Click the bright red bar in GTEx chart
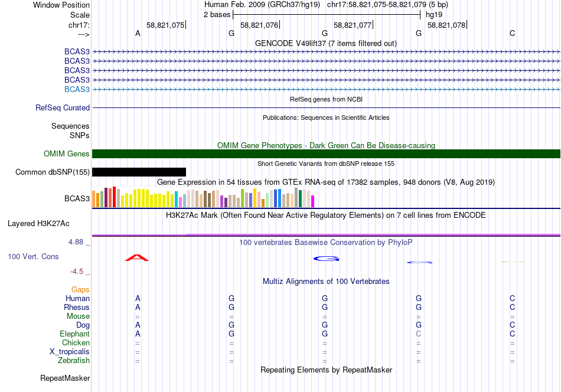 tap(114, 197)
